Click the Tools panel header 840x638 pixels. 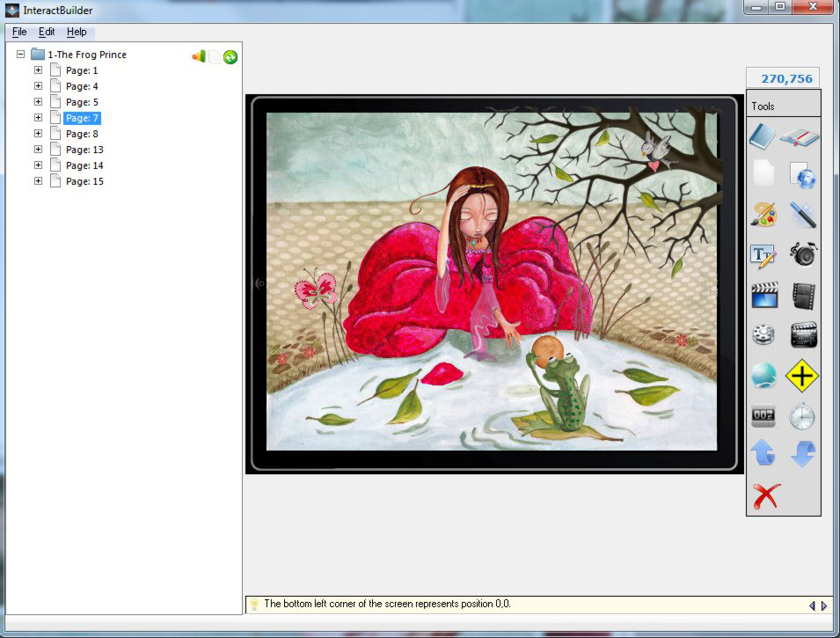coord(783,106)
